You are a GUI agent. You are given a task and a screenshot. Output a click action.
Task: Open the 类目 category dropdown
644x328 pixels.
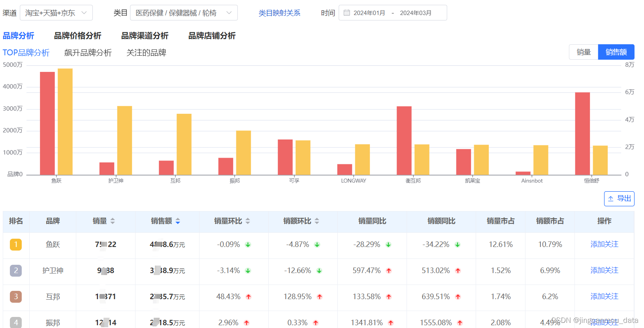click(x=184, y=13)
